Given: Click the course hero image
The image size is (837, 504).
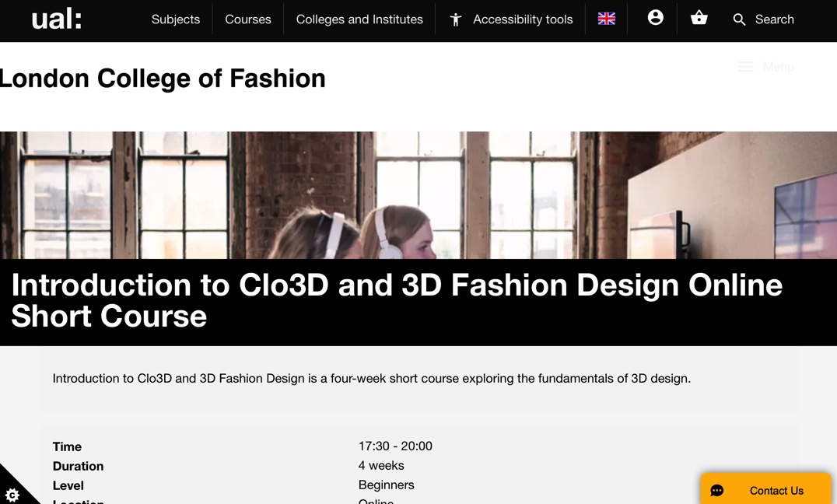Looking at the screenshot, I should 418,195.
